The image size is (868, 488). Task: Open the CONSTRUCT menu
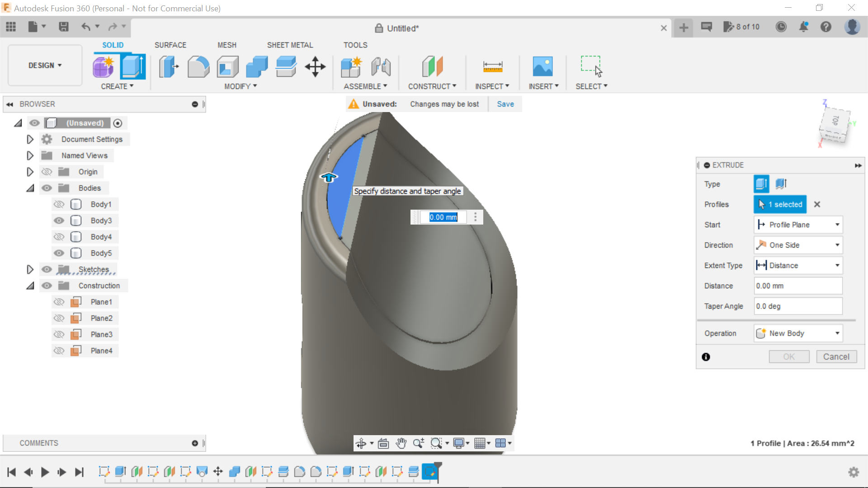click(x=432, y=86)
